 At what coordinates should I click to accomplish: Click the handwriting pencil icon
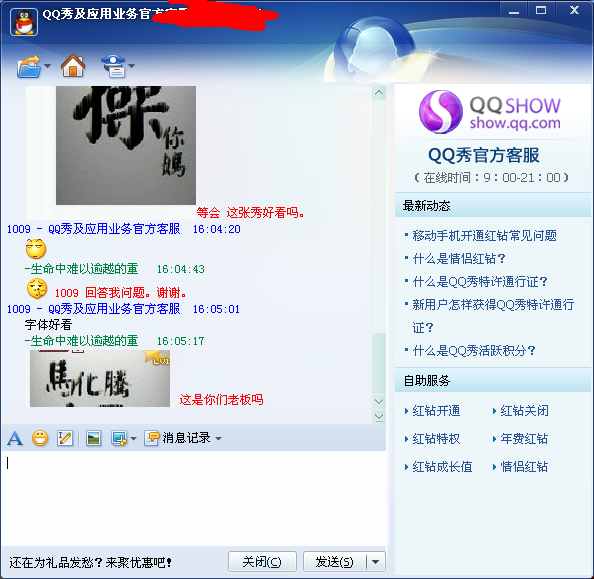65,438
